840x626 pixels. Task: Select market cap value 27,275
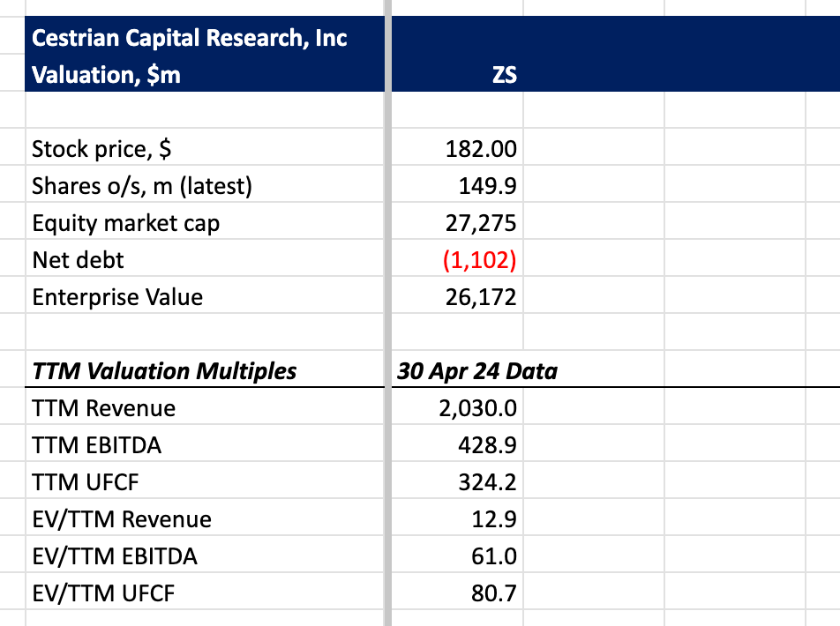(x=481, y=223)
